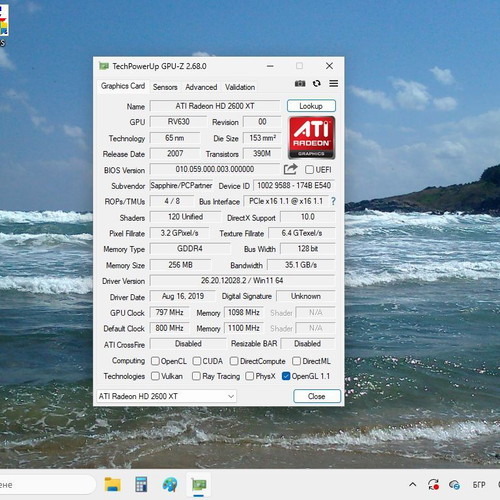The width and height of the screenshot is (500, 500).
Task: Click the bus interface question mark icon
Action: pyautogui.click(x=333, y=201)
